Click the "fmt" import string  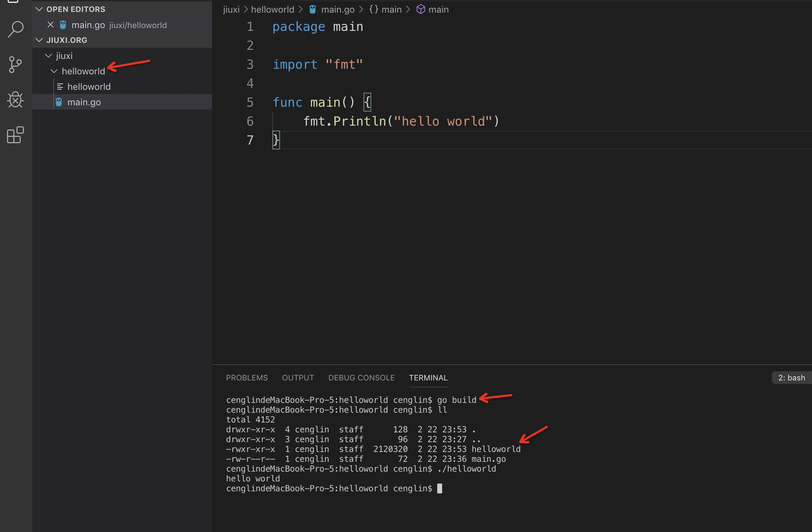(344, 65)
